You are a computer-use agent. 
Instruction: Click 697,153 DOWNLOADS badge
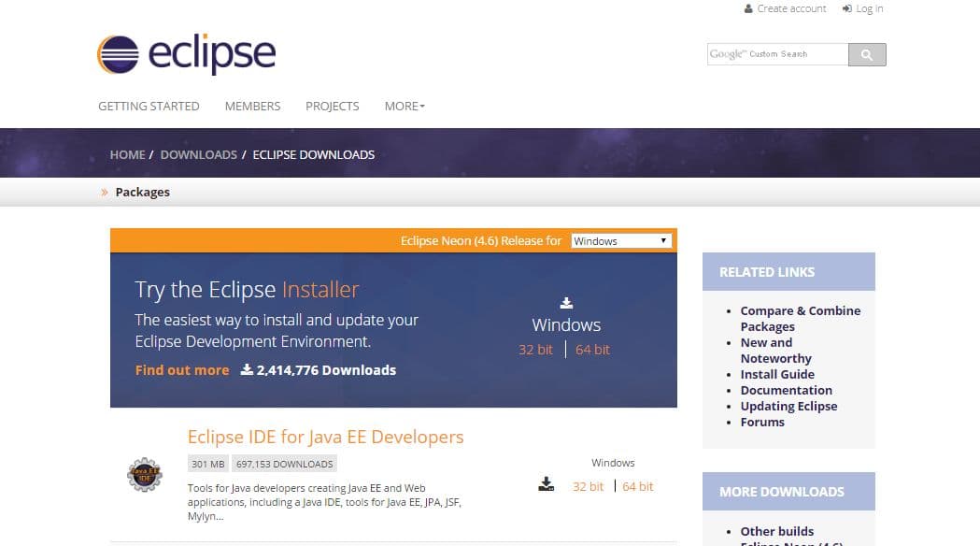click(284, 464)
